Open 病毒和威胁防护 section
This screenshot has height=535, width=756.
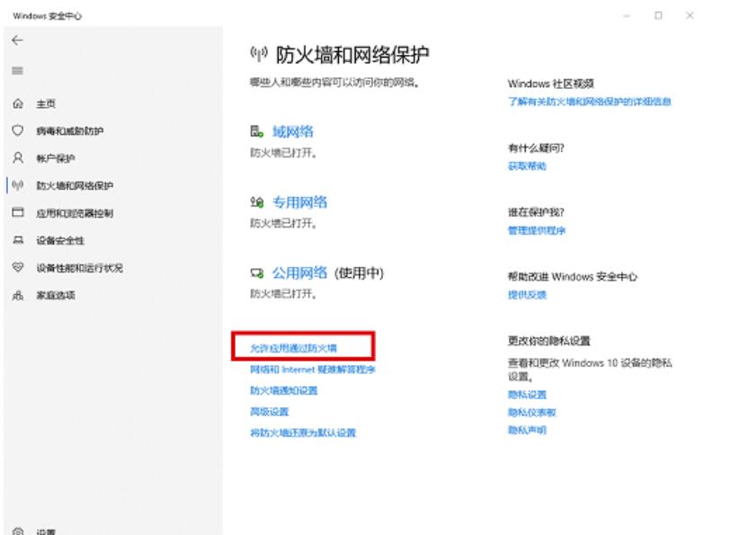tap(70, 130)
